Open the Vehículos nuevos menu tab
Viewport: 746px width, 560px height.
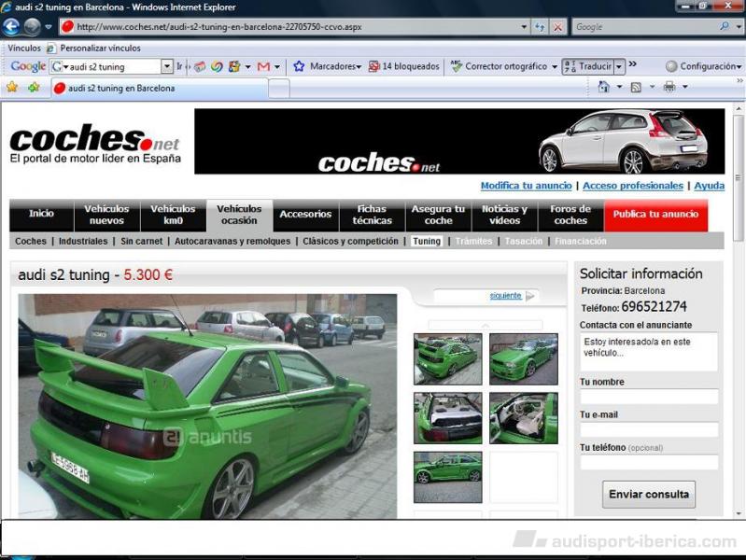click(x=106, y=215)
